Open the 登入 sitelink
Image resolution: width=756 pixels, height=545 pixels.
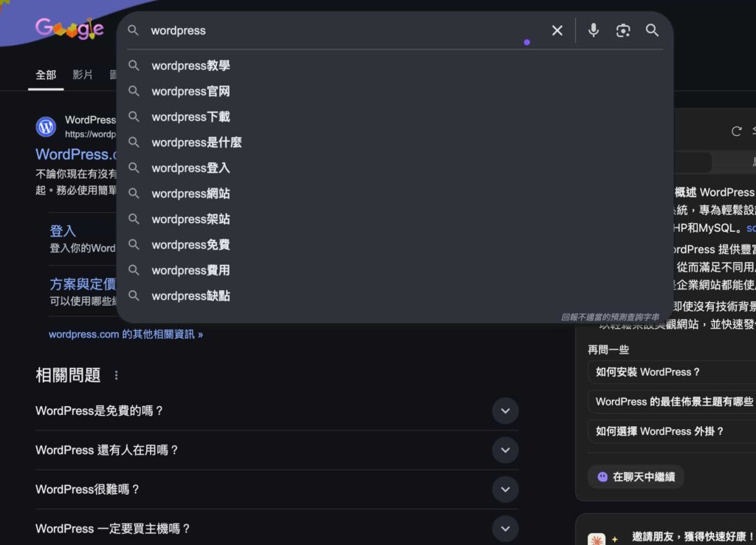pos(63,231)
